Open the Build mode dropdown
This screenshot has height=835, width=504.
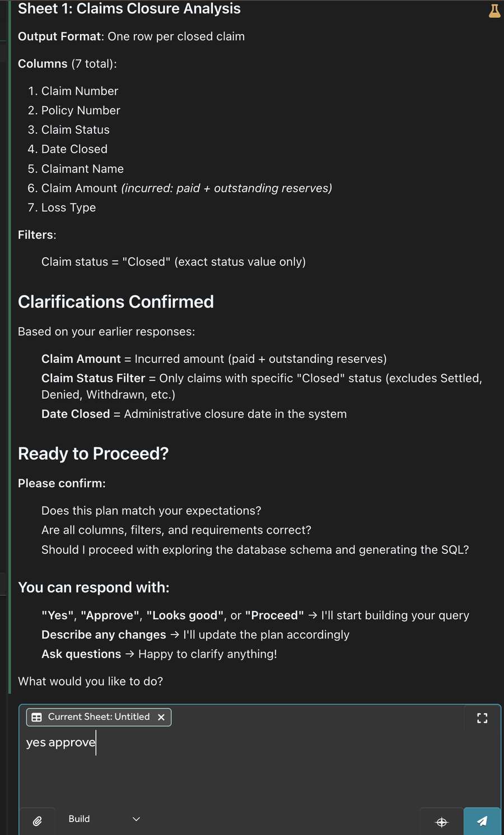[104, 819]
